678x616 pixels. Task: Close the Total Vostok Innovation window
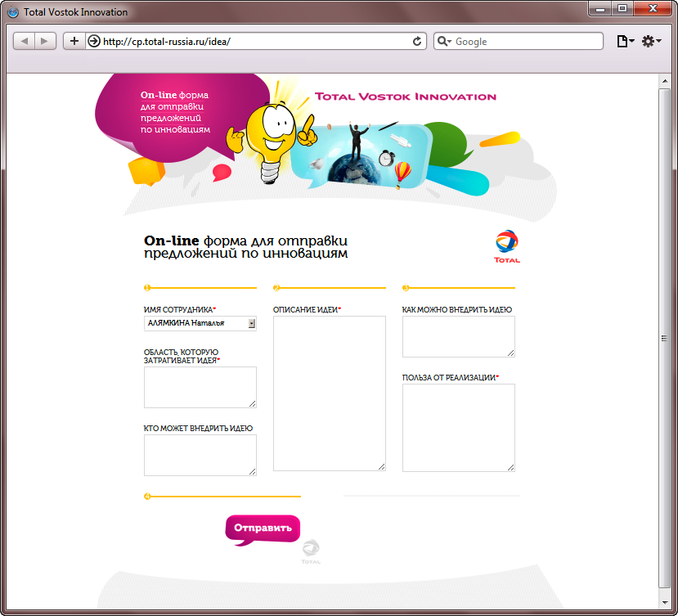coord(653,9)
